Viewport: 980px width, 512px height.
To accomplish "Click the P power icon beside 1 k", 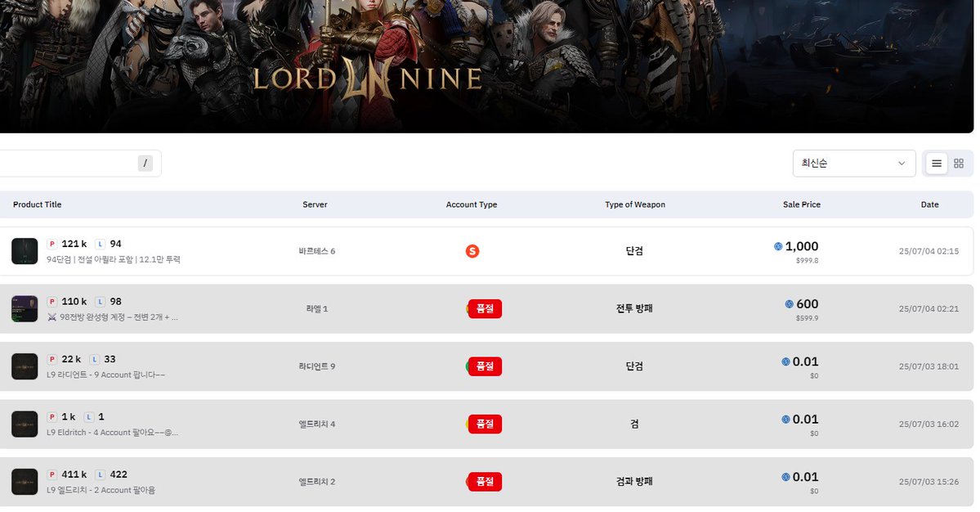I will (52, 416).
